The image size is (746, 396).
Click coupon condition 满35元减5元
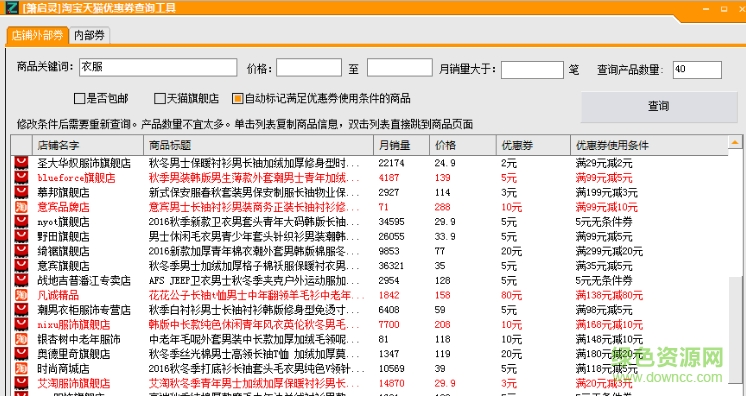[604, 266]
